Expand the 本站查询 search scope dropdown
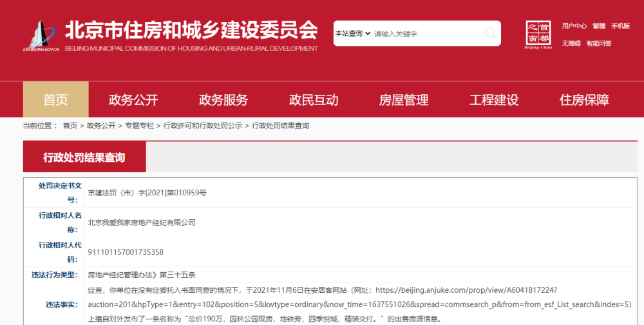This screenshot has width=644, height=325. pyautogui.click(x=353, y=34)
